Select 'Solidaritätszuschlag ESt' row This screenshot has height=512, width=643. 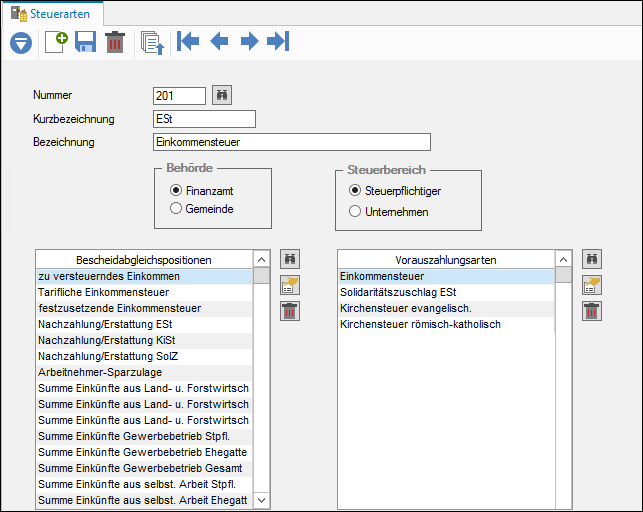pyautogui.click(x=446, y=292)
